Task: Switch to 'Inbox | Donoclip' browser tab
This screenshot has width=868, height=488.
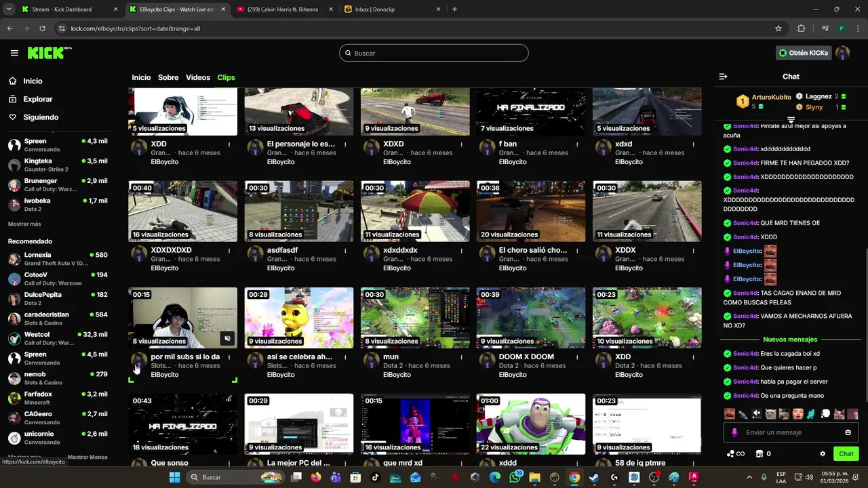Action: pos(392,9)
